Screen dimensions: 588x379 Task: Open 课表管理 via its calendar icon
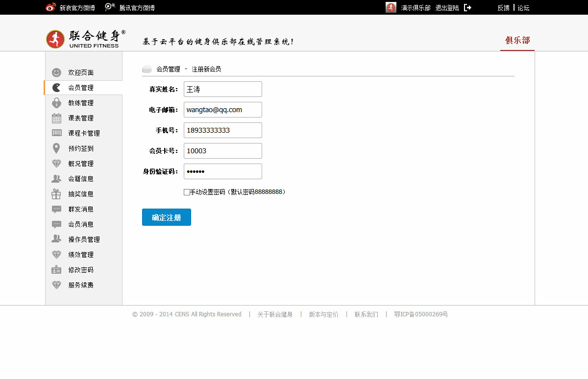56,118
